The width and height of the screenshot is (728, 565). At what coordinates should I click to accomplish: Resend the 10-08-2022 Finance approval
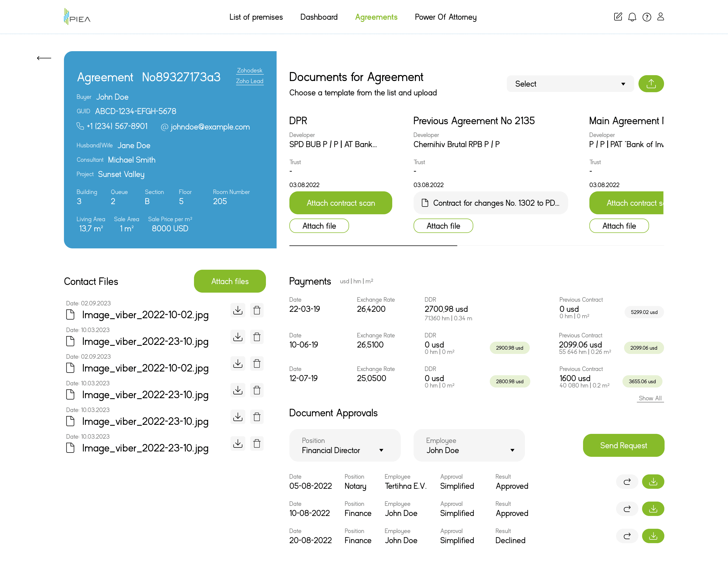click(627, 509)
